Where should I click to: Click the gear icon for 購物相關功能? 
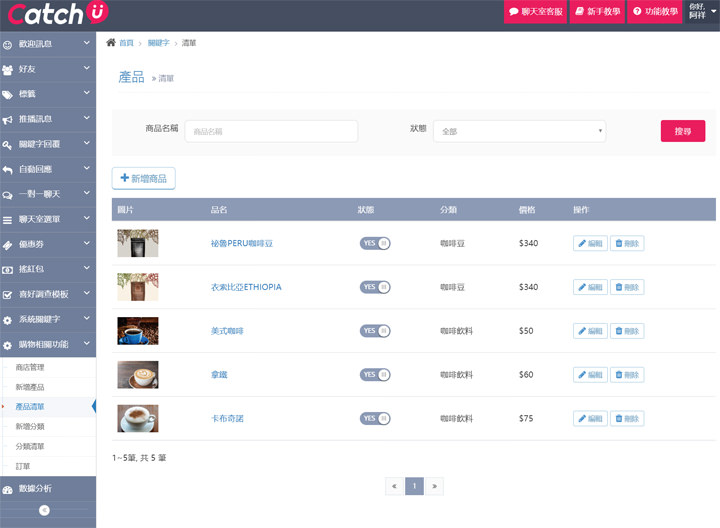[7, 345]
